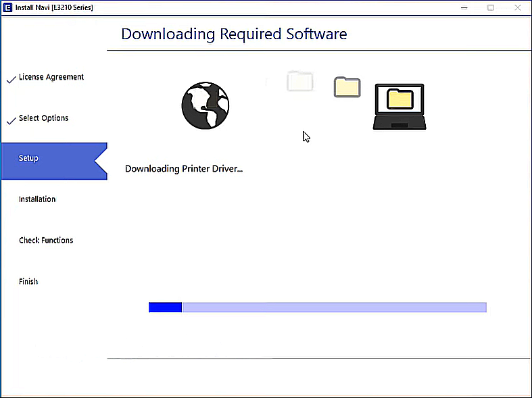Click the unfilled light portion of progress bar
The height and width of the screenshot is (398, 532).
[x=334, y=307]
